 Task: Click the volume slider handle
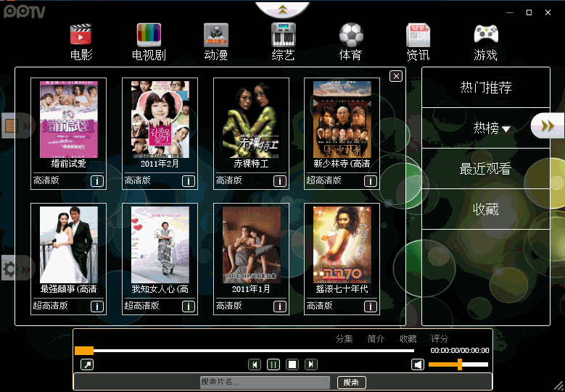(460, 364)
